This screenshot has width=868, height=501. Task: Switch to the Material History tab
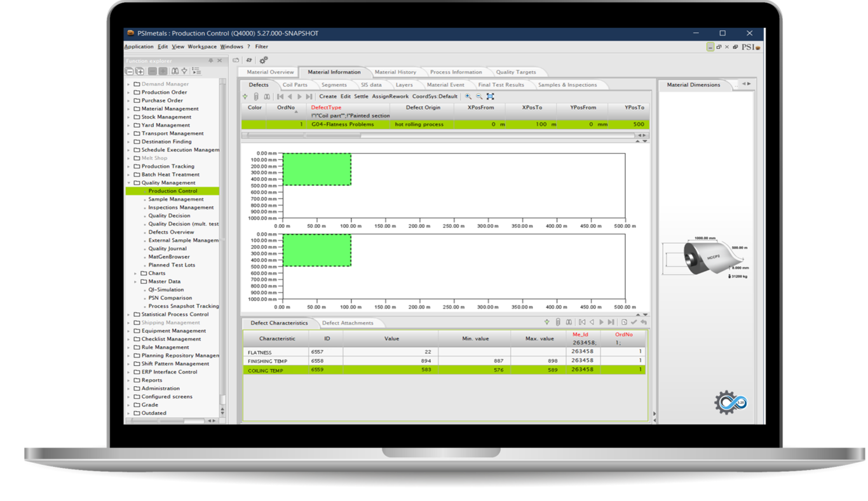coord(395,72)
